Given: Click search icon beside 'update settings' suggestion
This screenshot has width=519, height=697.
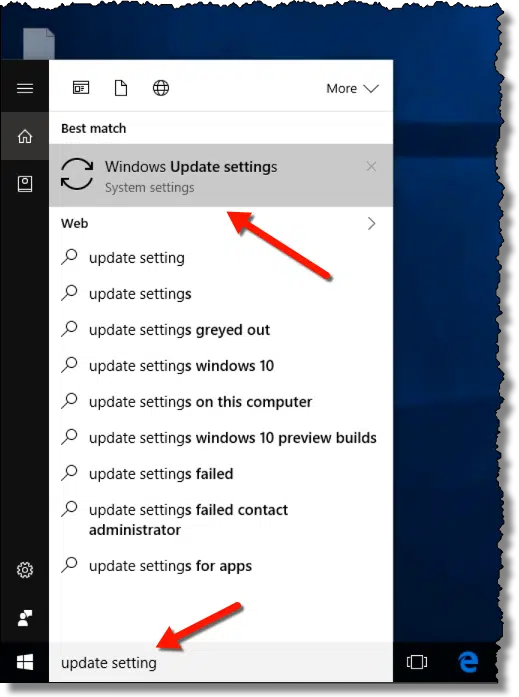Looking at the screenshot, I should [70, 293].
